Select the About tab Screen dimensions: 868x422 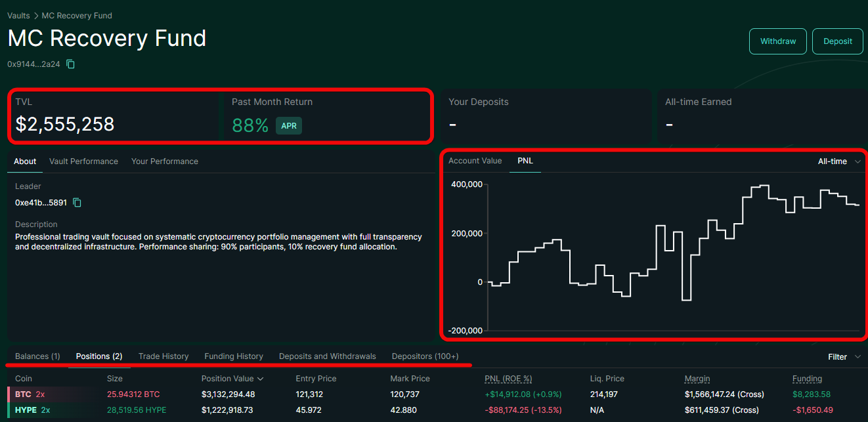coord(25,161)
